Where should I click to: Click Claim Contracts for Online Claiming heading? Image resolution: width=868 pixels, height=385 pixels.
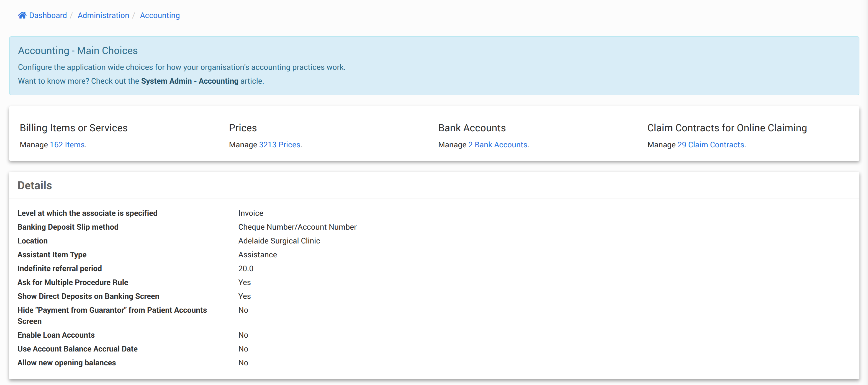click(727, 128)
